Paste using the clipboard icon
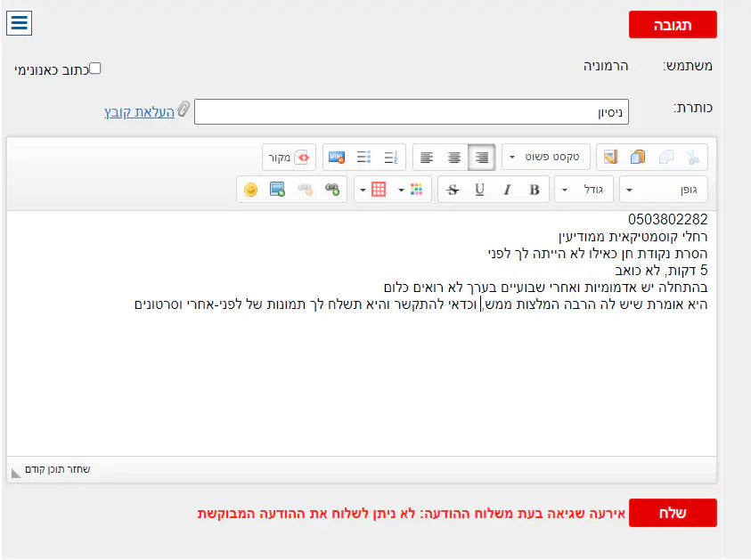Viewport: 751px width, 560px height. pos(637,158)
